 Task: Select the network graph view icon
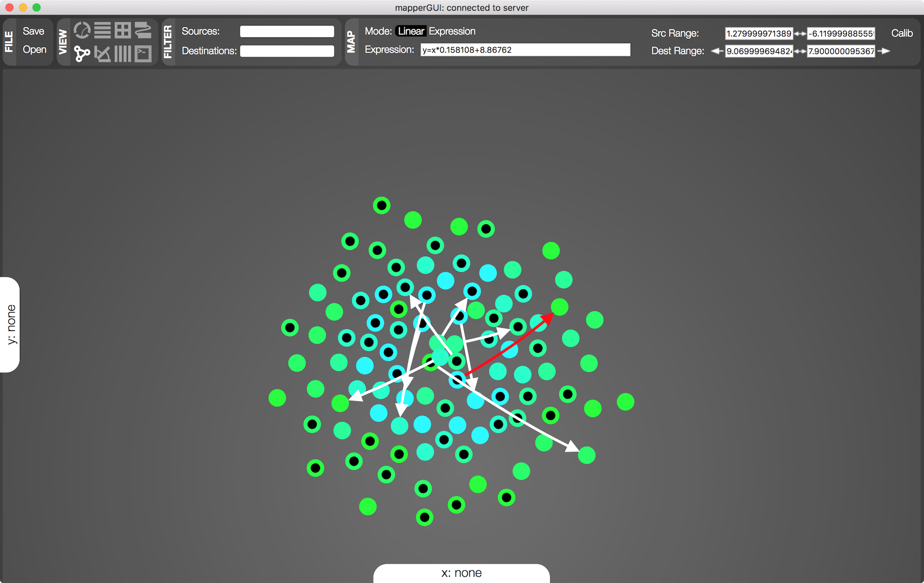pyautogui.click(x=82, y=54)
